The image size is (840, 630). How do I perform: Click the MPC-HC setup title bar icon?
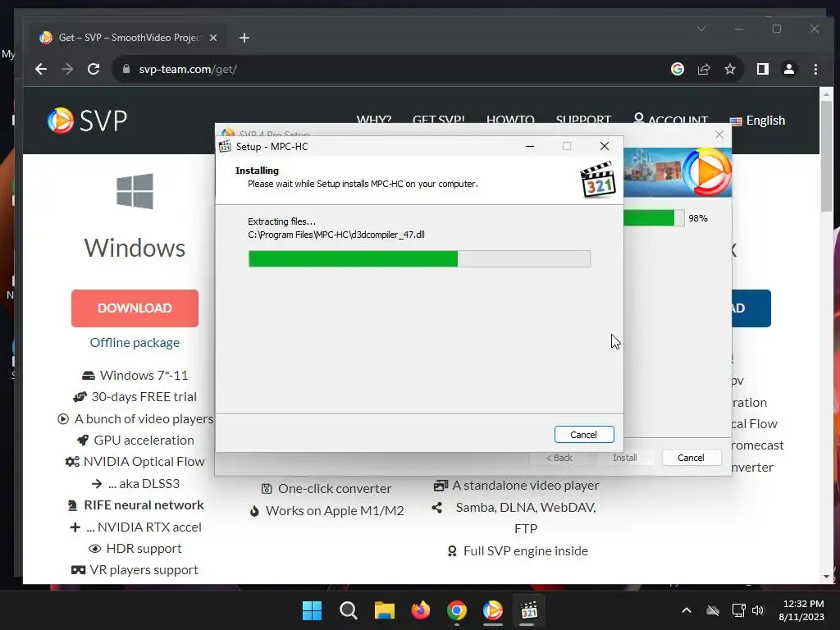click(x=225, y=146)
